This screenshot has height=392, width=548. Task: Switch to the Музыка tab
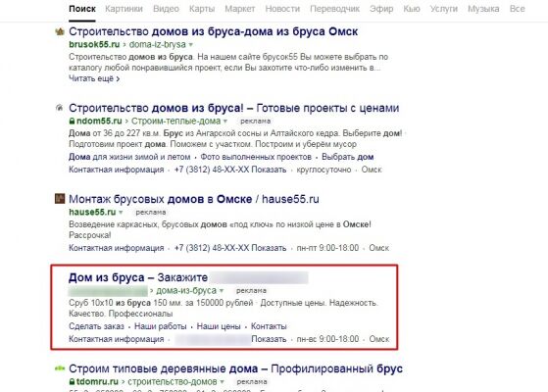pyautogui.click(x=483, y=9)
